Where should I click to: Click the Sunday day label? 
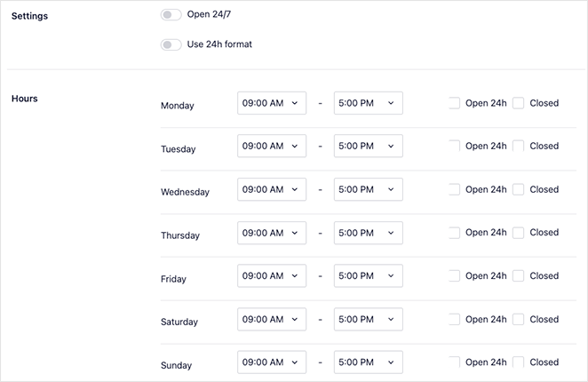click(176, 365)
